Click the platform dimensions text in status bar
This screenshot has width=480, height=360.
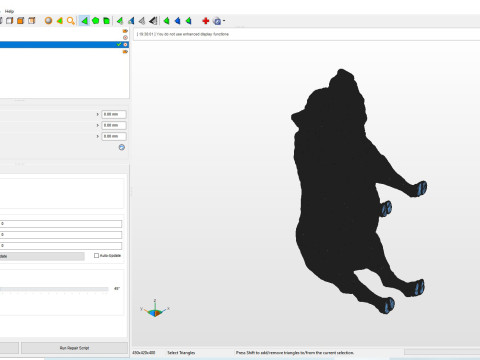[144, 353]
